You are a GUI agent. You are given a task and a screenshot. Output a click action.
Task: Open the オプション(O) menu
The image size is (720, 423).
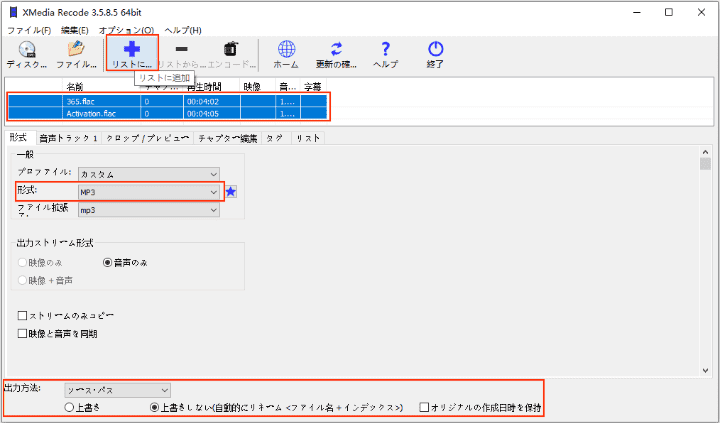126,30
